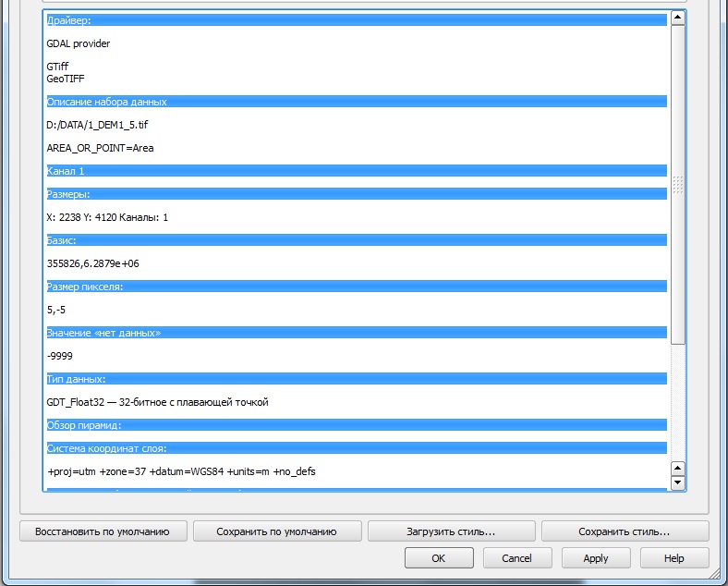Open Help for this dialog
728x586 pixels.
(674, 557)
